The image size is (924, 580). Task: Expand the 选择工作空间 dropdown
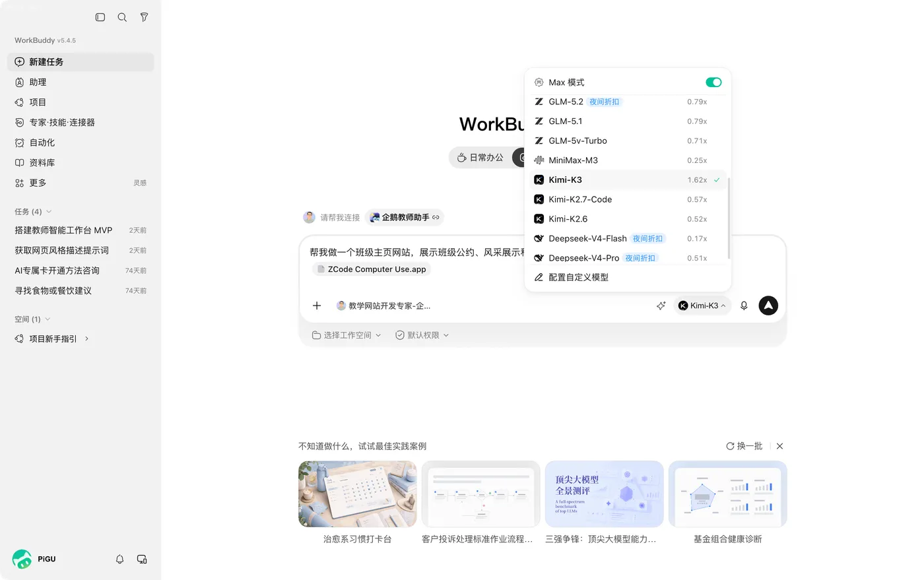click(346, 335)
